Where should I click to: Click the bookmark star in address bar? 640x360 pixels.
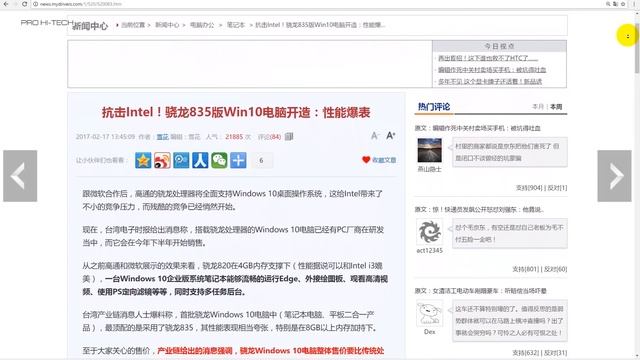tap(623, 4)
